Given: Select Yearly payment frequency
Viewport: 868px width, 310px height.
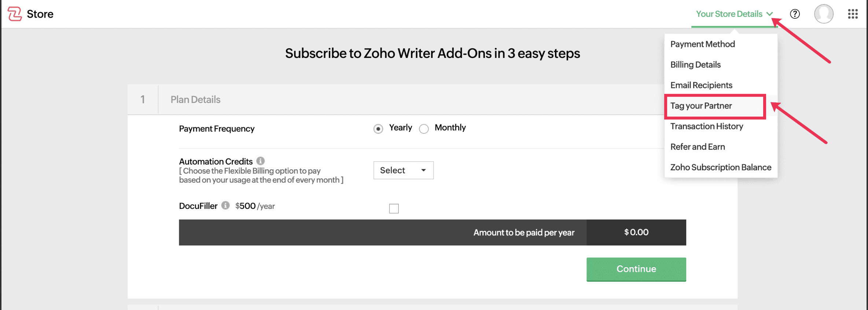Looking at the screenshot, I should coord(378,129).
